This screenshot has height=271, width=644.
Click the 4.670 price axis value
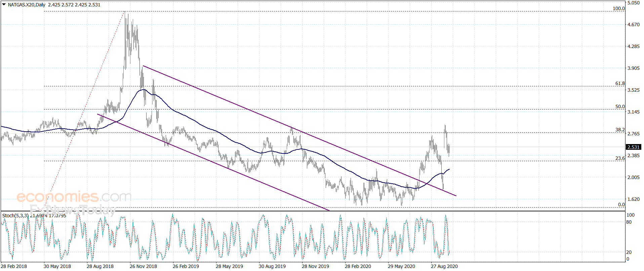click(x=634, y=25)
